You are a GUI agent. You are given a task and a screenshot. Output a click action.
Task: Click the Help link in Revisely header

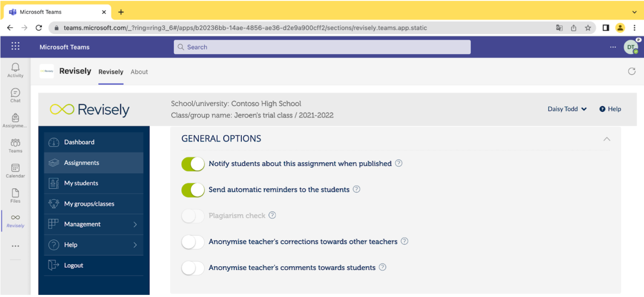tap(610, 109)
